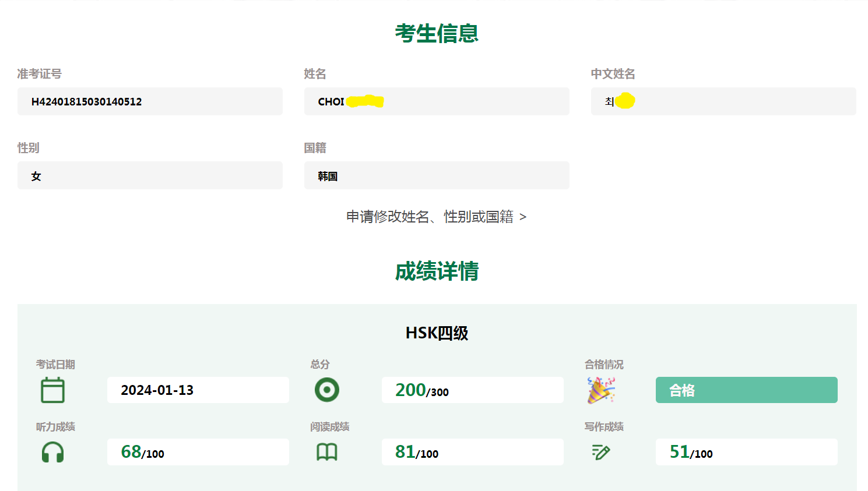868x491 pixels.
Task: Click the name field showing CHOI
Action: pos(437,101)
